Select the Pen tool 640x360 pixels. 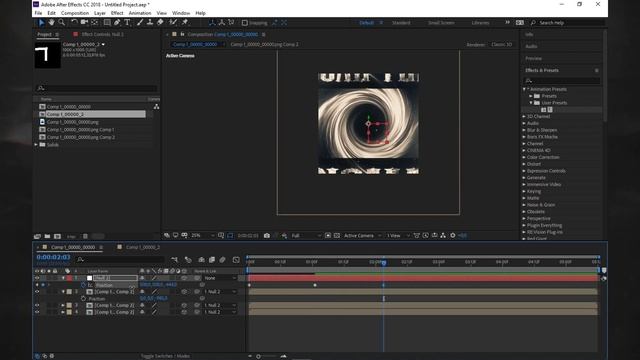[x=117, y=22]
